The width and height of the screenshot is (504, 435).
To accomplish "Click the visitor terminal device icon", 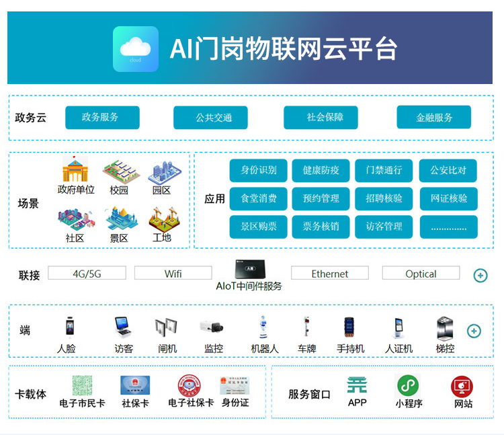I will pyautogui.click(x=123, y=327).
